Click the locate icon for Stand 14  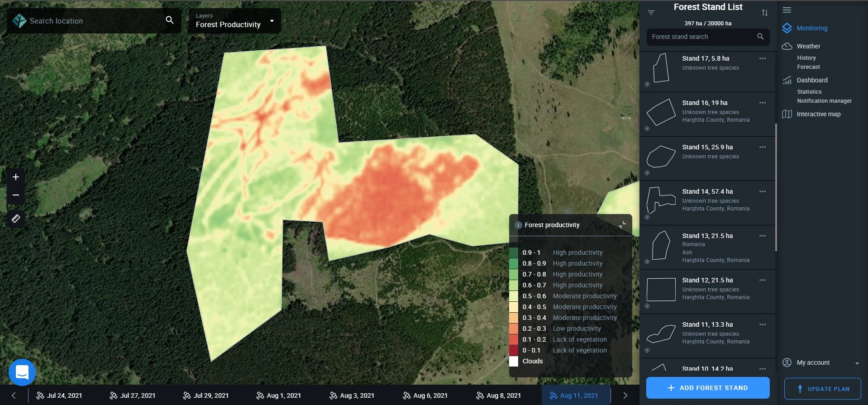(x=647, y=217)
